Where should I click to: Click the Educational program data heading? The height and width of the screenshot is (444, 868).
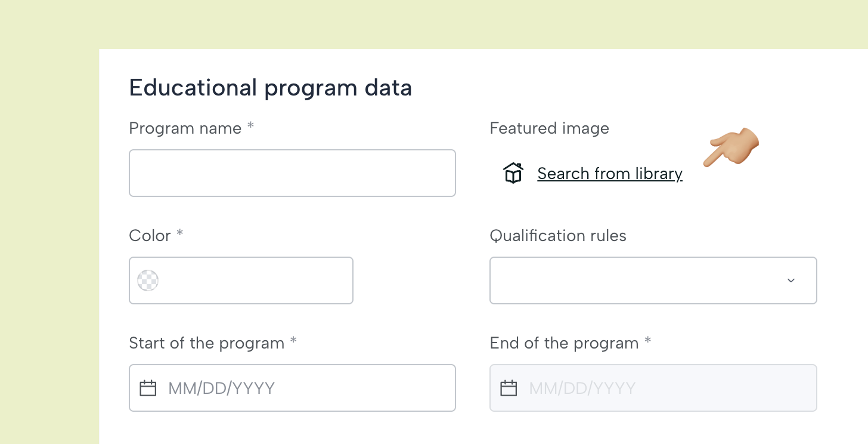(271, 88)
